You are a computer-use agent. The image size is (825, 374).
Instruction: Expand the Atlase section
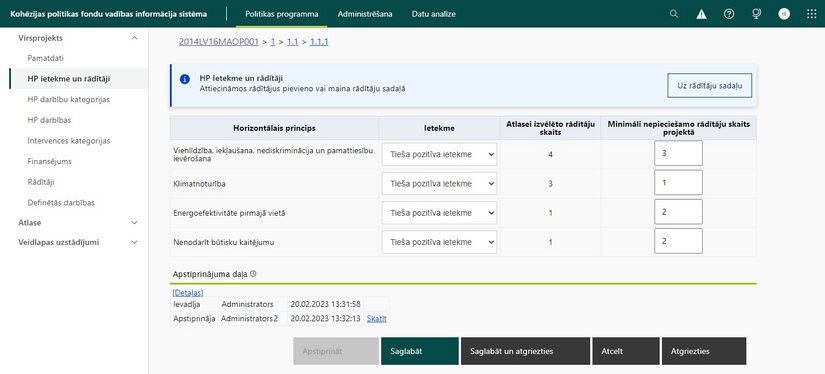pyautogui.click(x=134, y=223)
